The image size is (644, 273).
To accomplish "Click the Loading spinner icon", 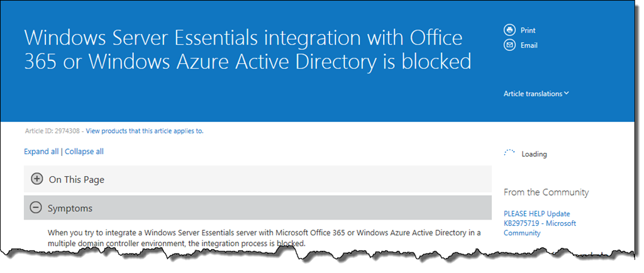I will point(510,153).
